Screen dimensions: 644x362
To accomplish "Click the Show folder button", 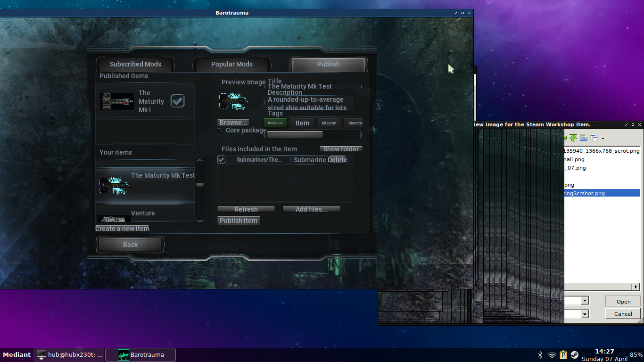I will pyautogui.click(x=341, y=149).
